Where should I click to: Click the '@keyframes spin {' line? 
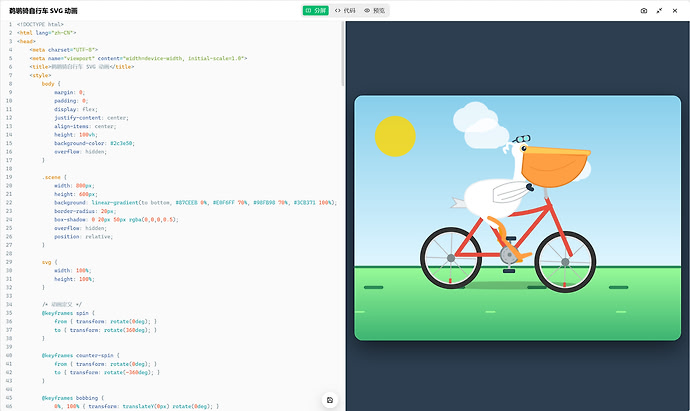(x=68, y=313)
